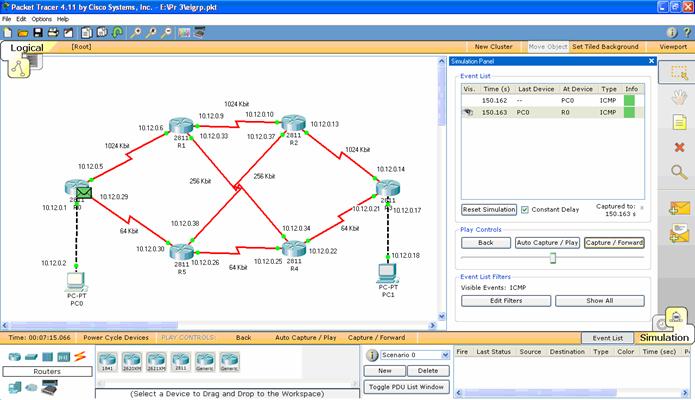This screenshot has height=400, width=695.
Task: Select the Inspect magnifier tool
Action: tap(679, 172)
